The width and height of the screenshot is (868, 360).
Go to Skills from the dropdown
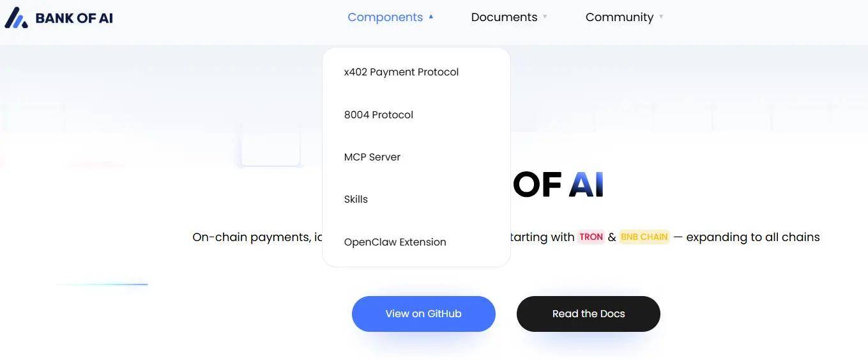(356, 200)
